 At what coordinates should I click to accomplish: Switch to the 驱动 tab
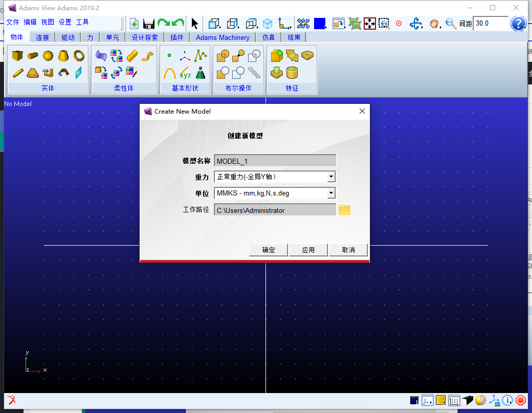click(x=68, y=37)
